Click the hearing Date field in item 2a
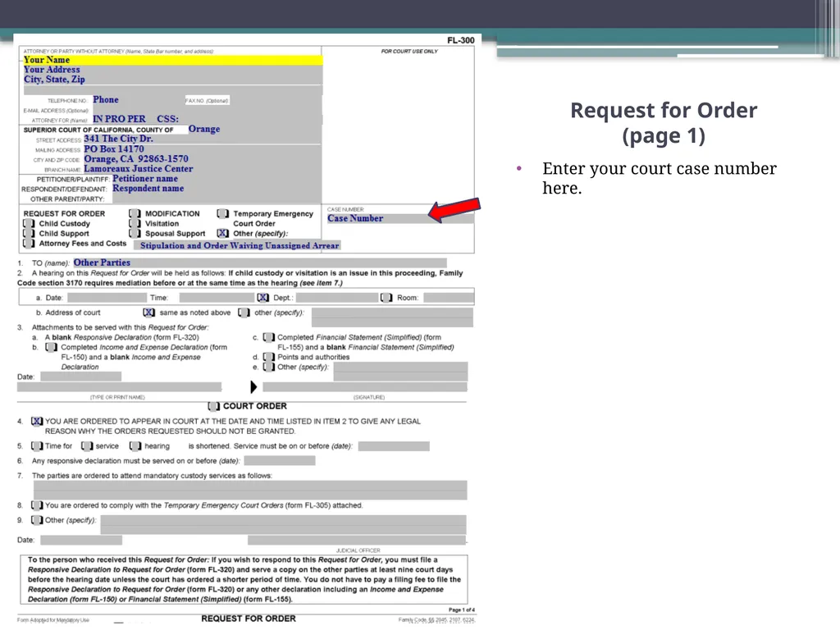This screenshot has width=840, height=630. tap(107, 297)
